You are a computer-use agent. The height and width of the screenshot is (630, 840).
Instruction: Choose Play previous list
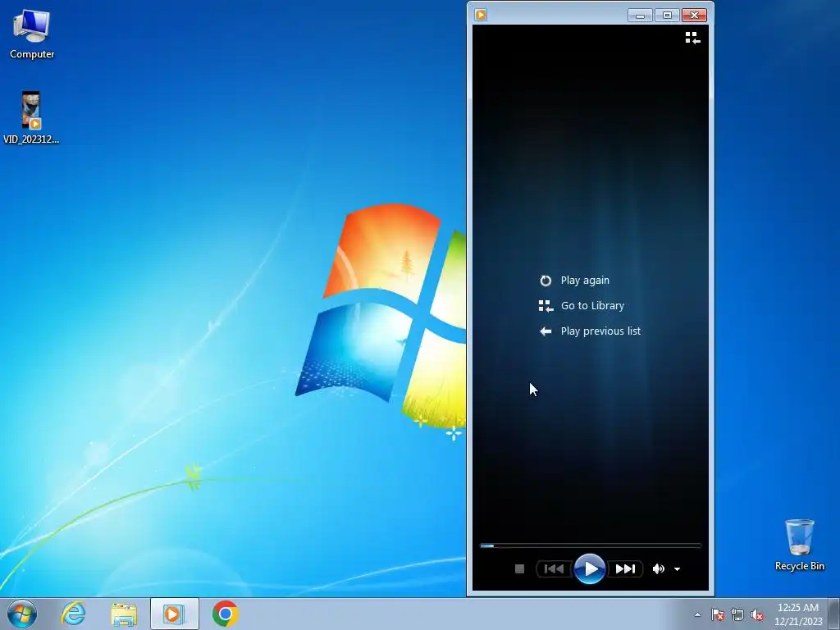coord(600,331)
